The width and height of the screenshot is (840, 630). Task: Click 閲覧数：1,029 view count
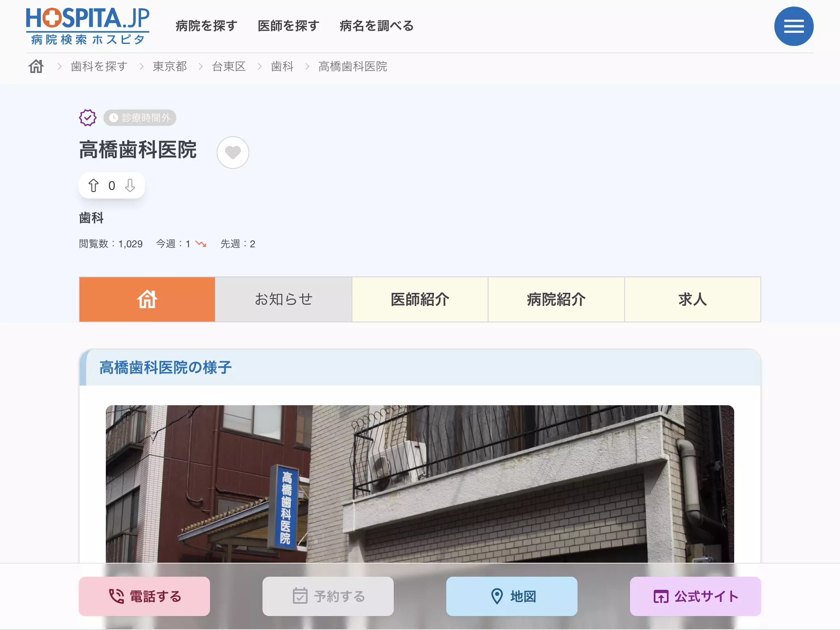click(111, 244)
